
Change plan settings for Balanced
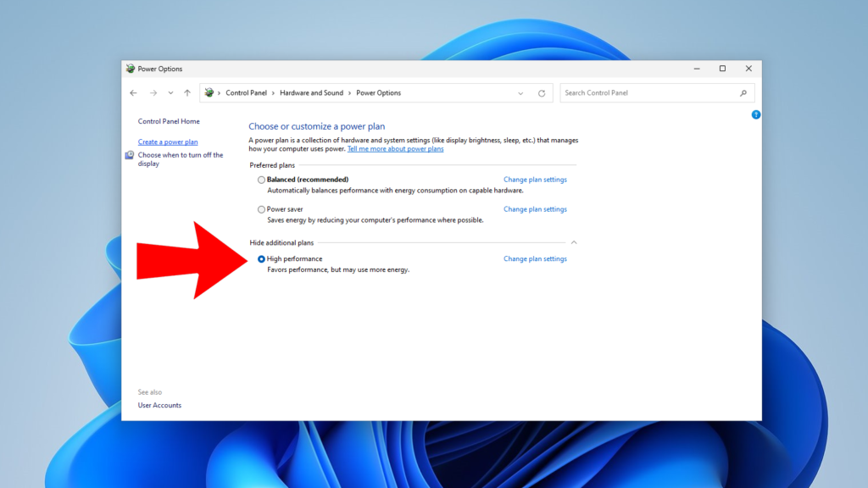coord(535,180)
